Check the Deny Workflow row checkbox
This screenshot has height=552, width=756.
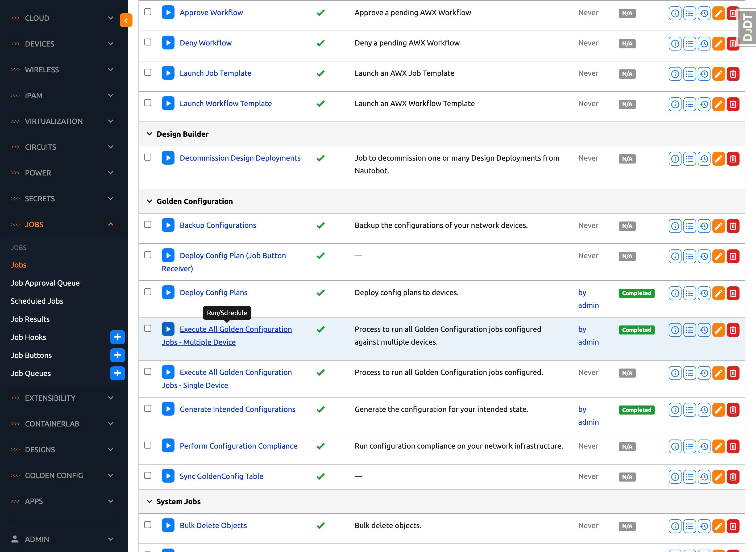point(147,42)
